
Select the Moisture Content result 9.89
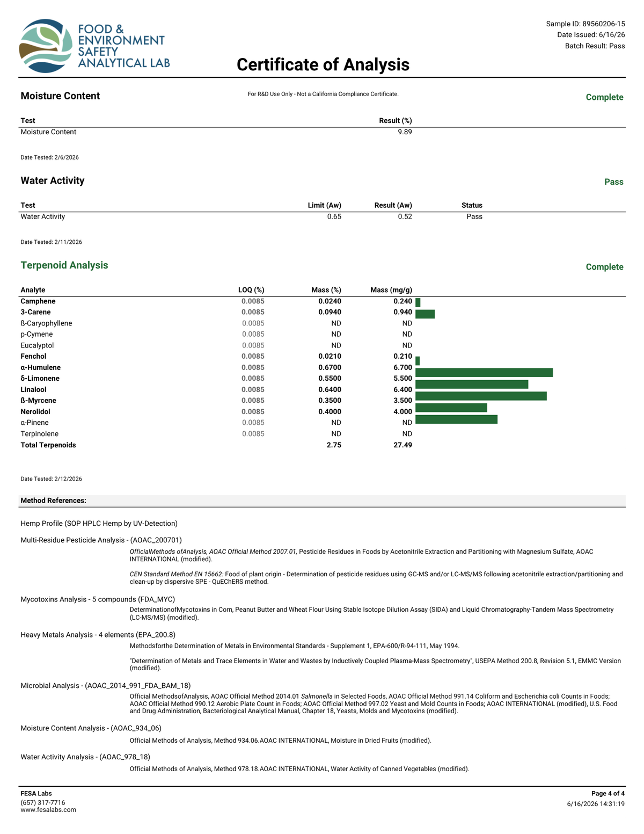pyautogui.click(x=405, y=132)
